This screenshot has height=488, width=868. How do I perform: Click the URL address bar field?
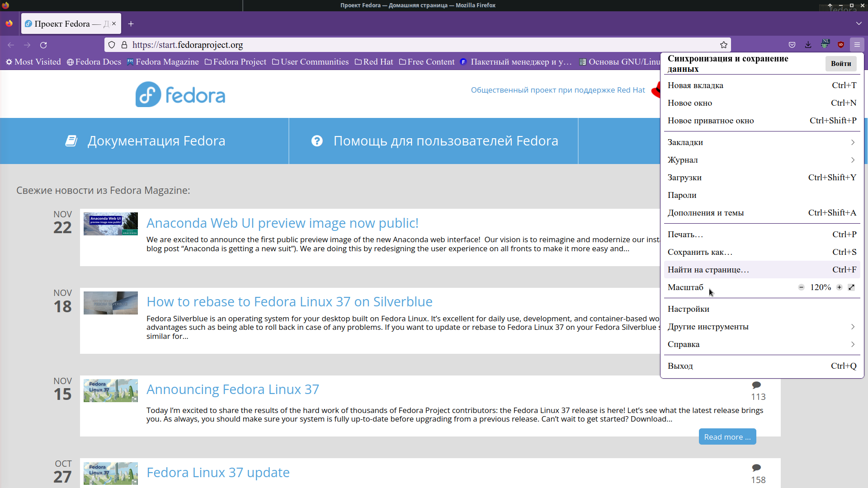(x=407, y=45)
